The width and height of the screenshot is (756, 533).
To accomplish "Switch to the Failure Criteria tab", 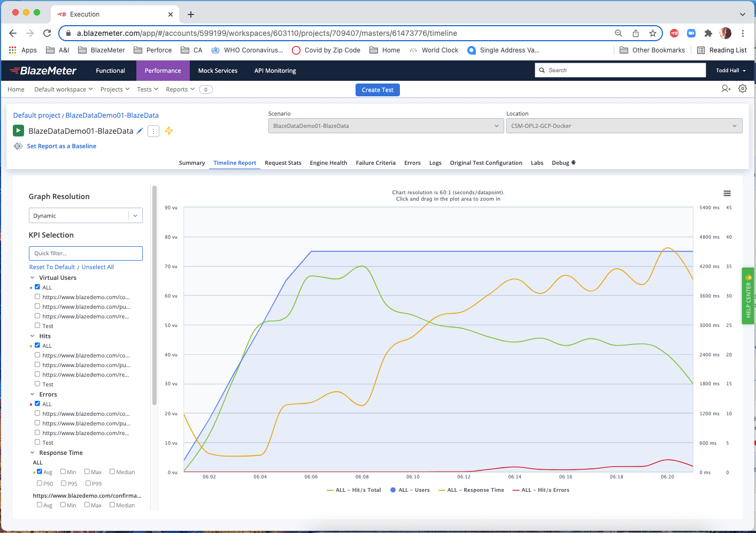I will [x=376, y=163].
